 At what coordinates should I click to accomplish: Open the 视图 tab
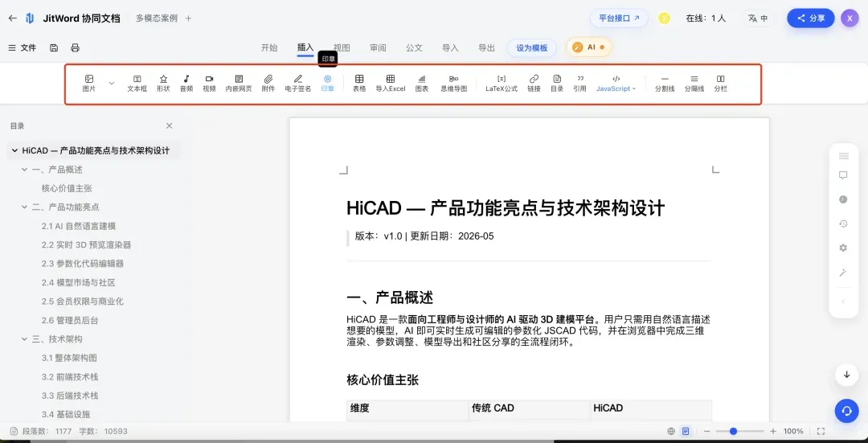(x=342, y=47)
